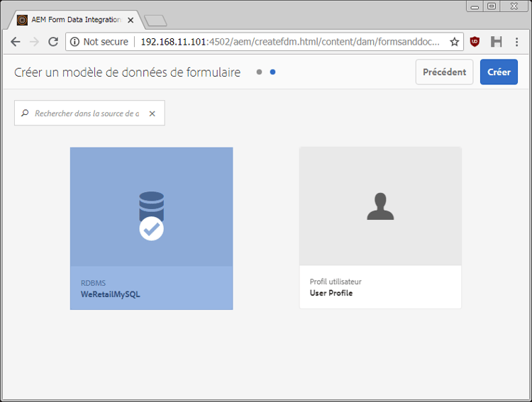
Task: Click the second blue wizard step dot
Action: click(272, 72)
